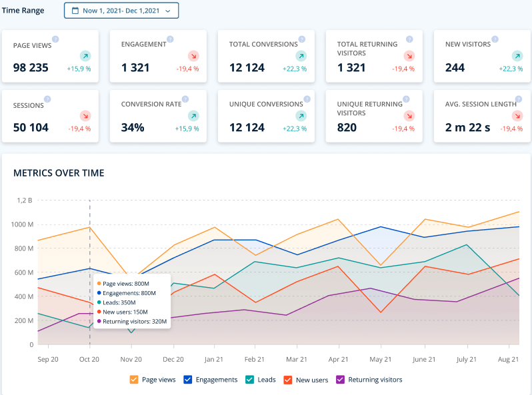Screen dimensions: 532x395
Task: Click the upward trend arrow on Total Conversions
Action: pos(301,56)
